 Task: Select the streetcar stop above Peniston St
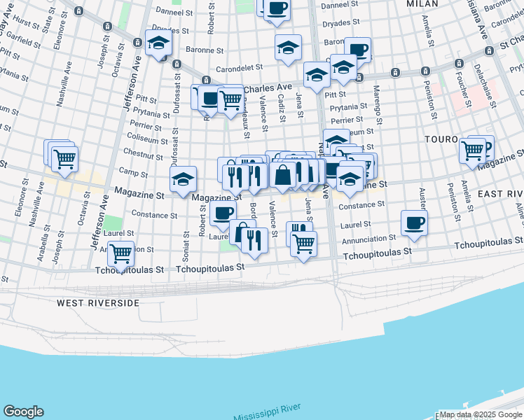click(425, 71)
